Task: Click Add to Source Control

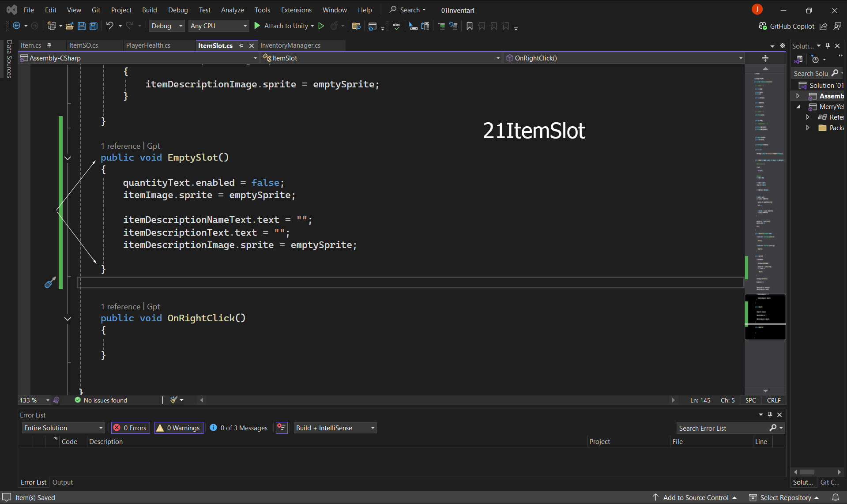Action: point(695,497)
